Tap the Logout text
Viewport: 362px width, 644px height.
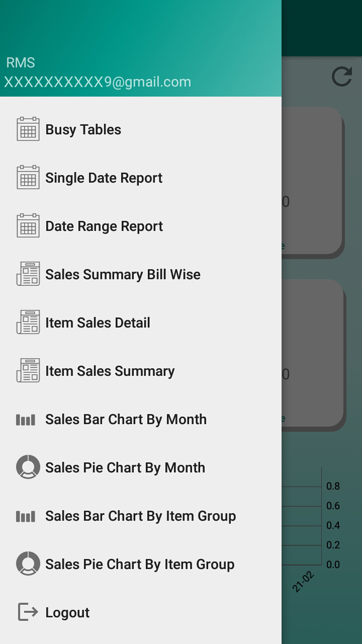coord(67,612)
